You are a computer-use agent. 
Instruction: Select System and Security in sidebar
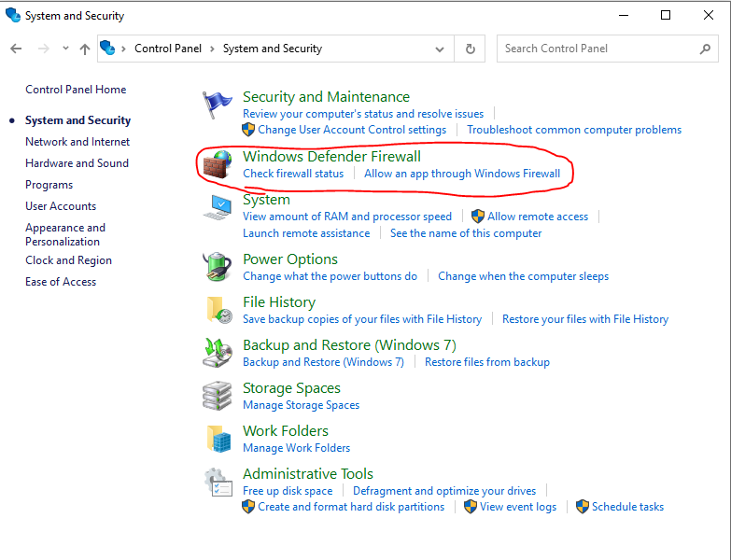pyautogui.click(x=77, y=120)
